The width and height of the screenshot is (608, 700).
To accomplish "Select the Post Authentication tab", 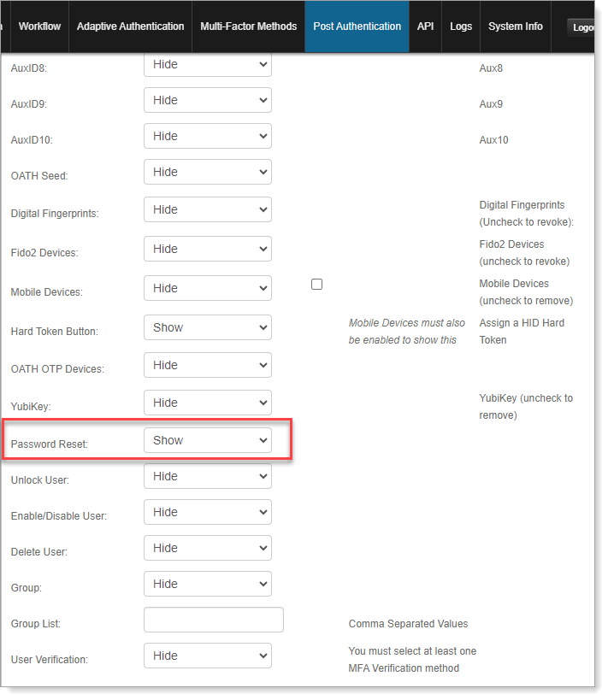I will (x=357, y=26).
